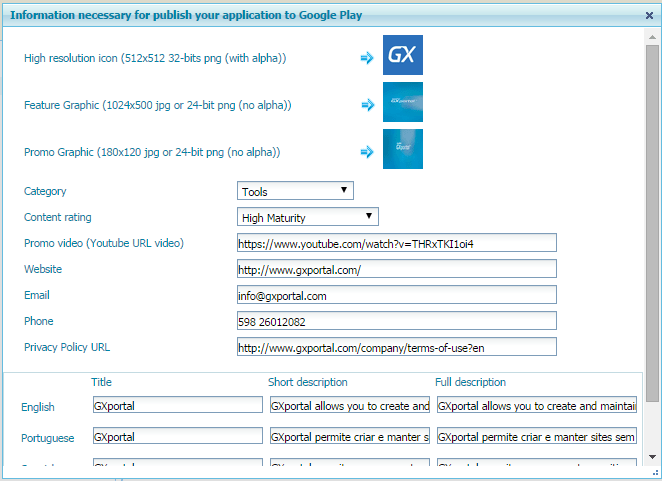
Task: Click the Promo video YouTube URL field
Action: pos(396,243)
